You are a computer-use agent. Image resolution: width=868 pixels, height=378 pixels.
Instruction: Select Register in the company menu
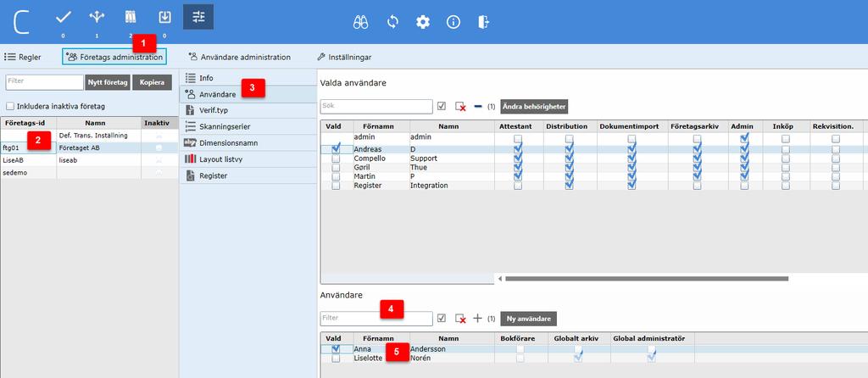(x=248, y=175)
